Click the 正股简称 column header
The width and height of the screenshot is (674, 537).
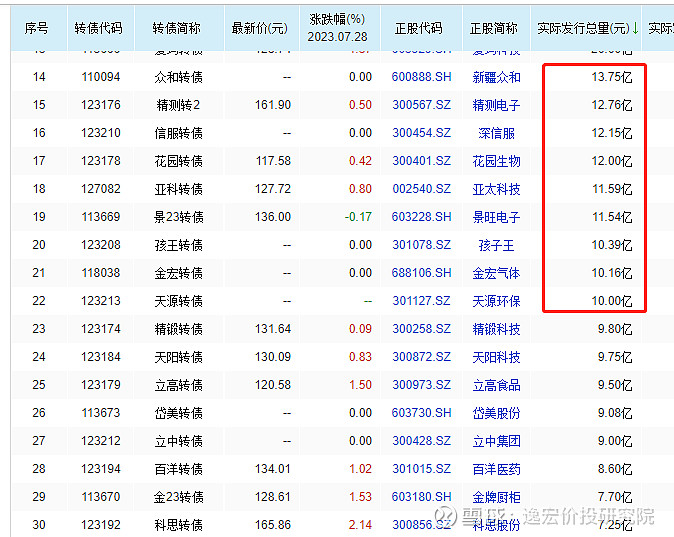point(494,28)
